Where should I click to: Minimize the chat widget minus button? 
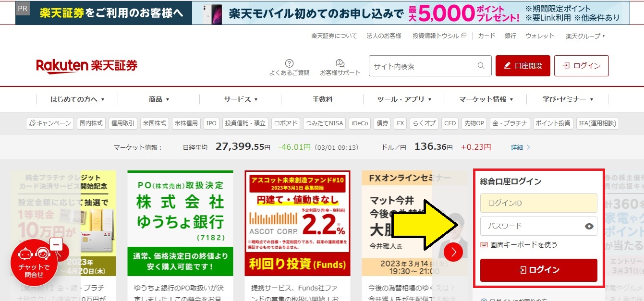click(56, 245)
